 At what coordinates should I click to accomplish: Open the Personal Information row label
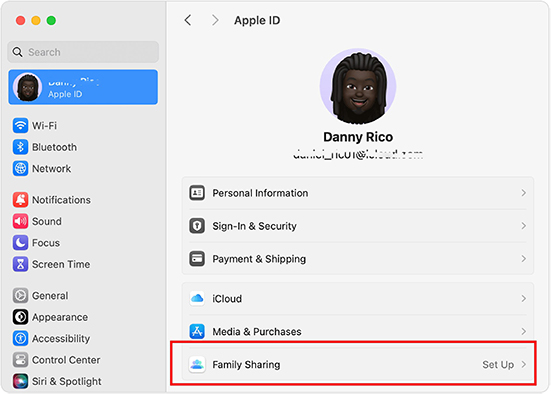pyautogui.click(x=260, y=193)
